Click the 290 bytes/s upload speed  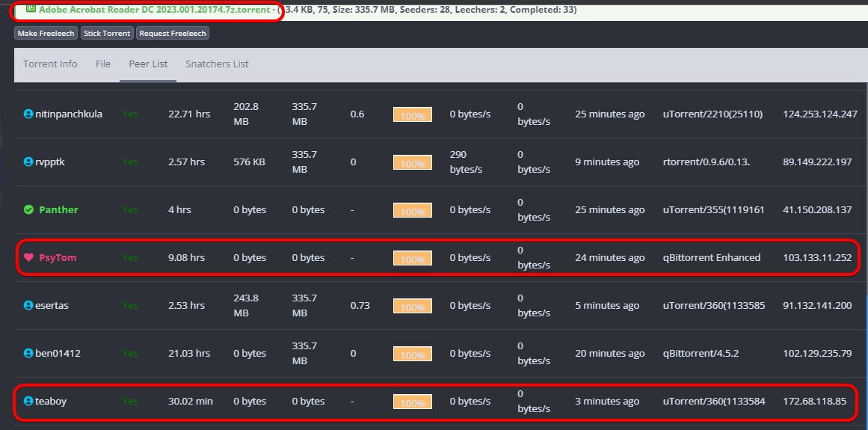[x=466, y=162]
